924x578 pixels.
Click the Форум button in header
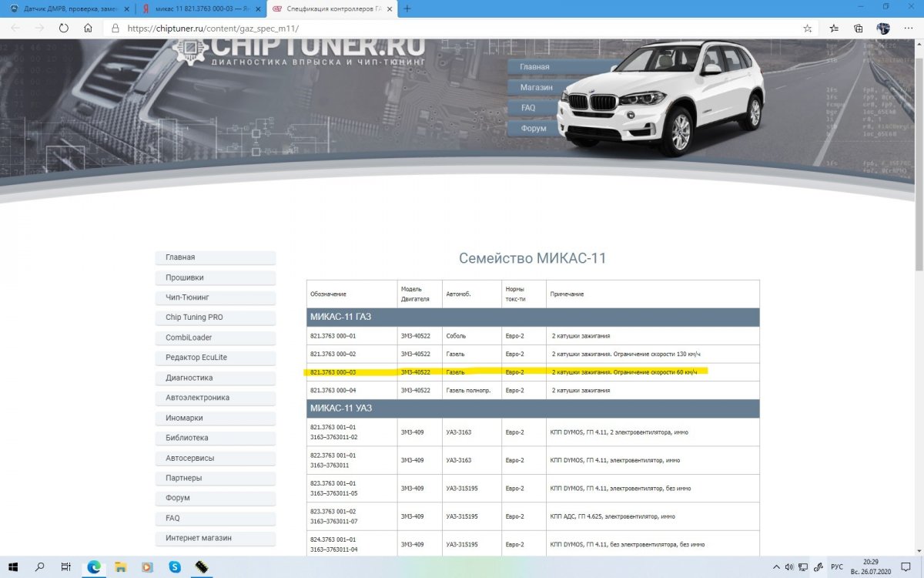[534, 128]
